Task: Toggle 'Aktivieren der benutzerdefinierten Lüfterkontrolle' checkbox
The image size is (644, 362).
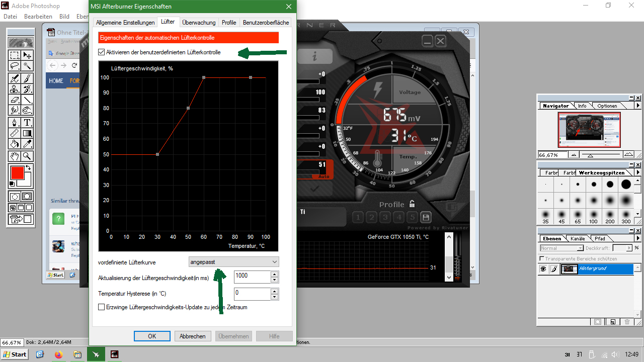Action: (x=102, y=52)
